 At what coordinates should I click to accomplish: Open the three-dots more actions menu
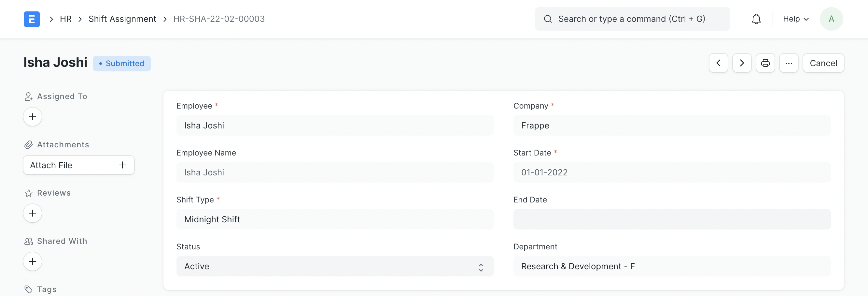pos(789,63)
